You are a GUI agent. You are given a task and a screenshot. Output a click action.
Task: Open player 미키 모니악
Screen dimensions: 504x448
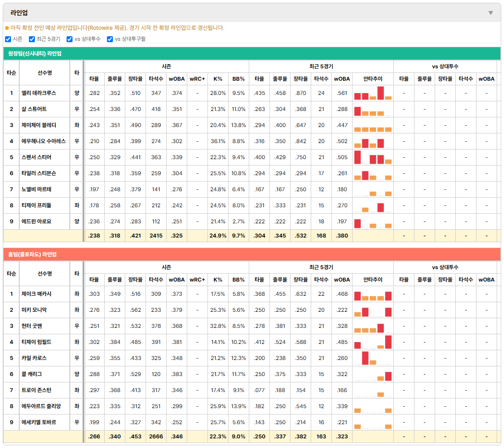(34, 310)
